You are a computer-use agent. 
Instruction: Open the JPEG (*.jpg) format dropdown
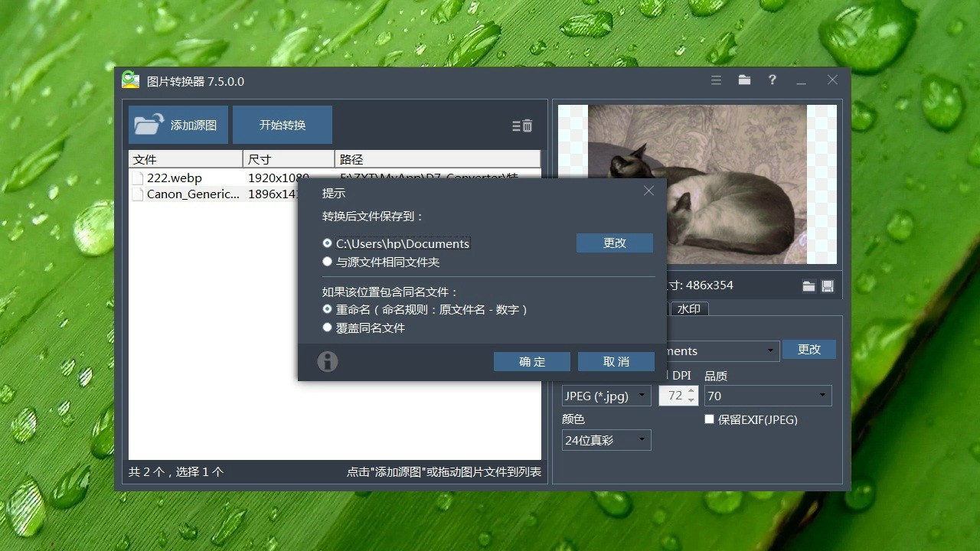606,396
